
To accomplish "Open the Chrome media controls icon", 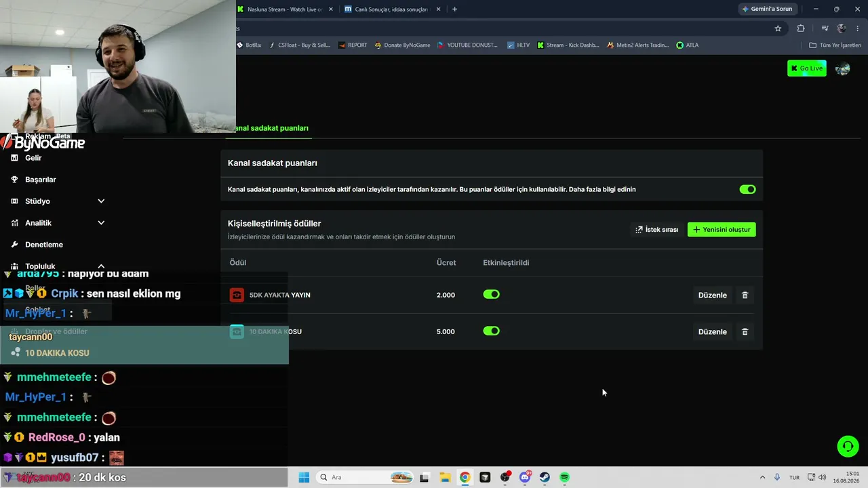I will [x=825, y=28].
